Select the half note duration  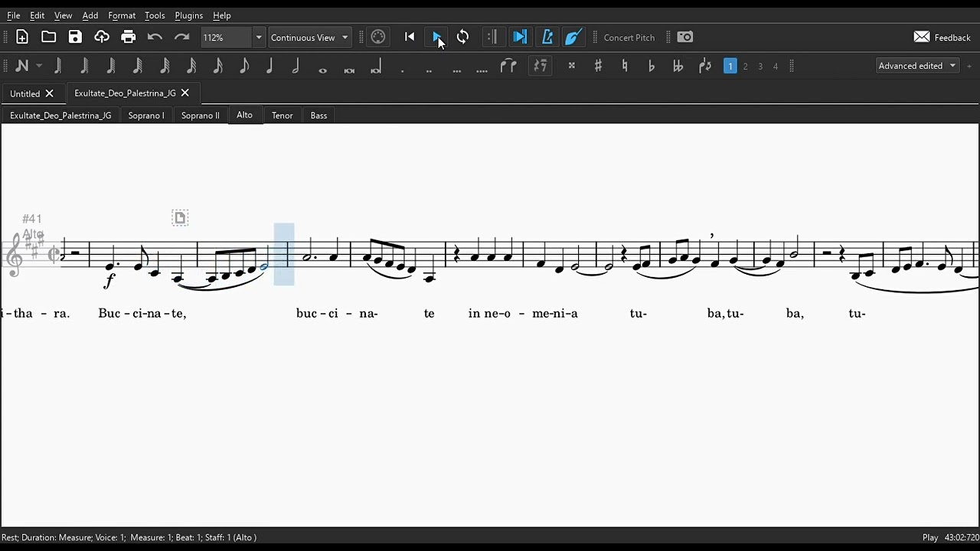tap(296, 66)
